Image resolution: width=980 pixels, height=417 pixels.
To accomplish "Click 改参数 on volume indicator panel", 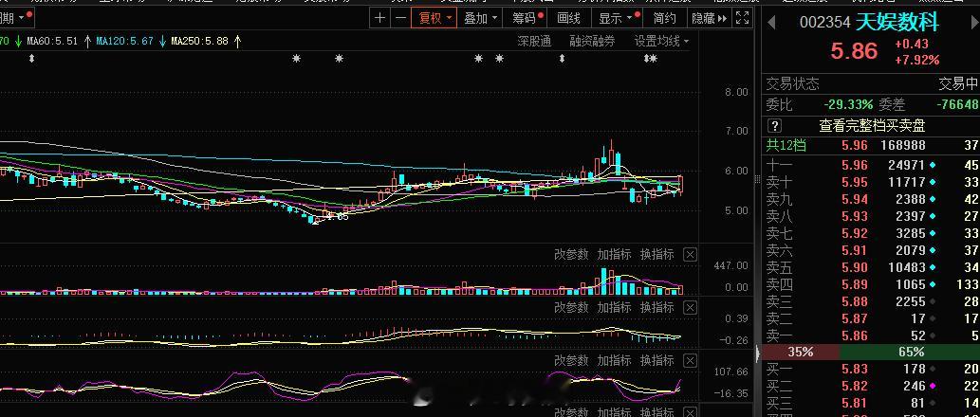I will (571, 255).
